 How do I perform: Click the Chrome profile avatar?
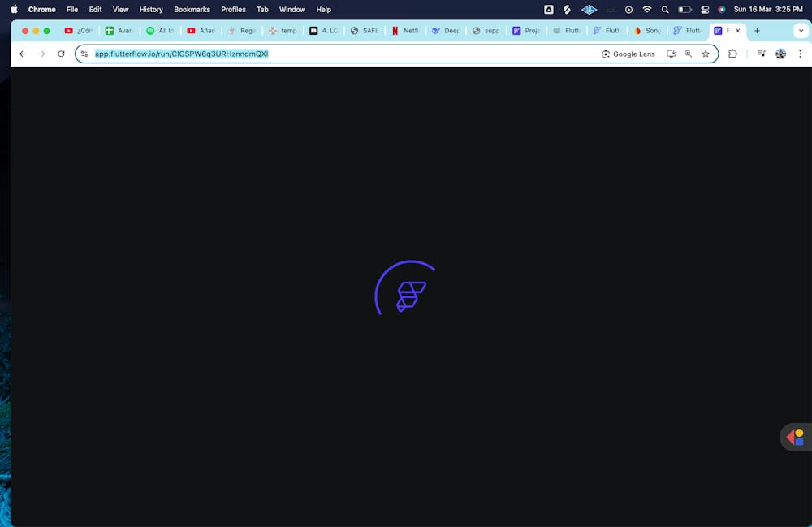780,54
